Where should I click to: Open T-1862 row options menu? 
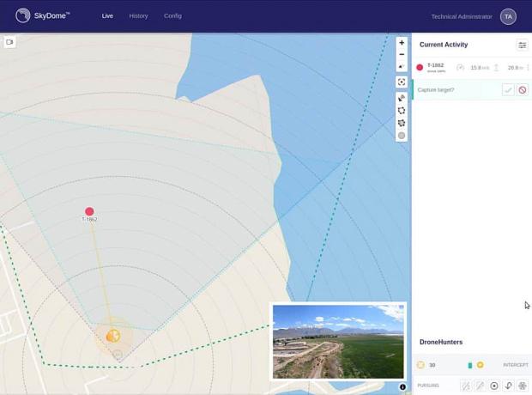528,68
